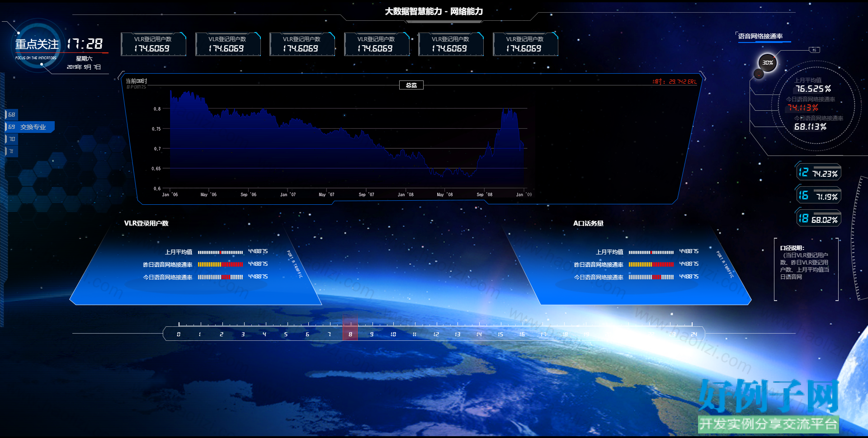Choose hour 7 on the timeline
Viewport: 868px width, 438px height.
pos(329,334)
